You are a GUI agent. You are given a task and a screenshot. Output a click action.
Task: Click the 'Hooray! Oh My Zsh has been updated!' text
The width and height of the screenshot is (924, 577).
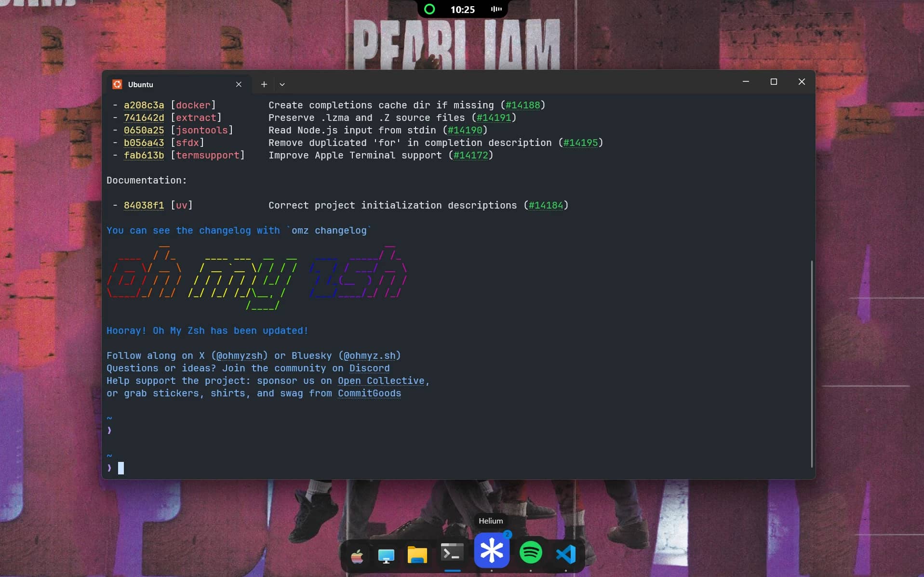coord(207,330)
